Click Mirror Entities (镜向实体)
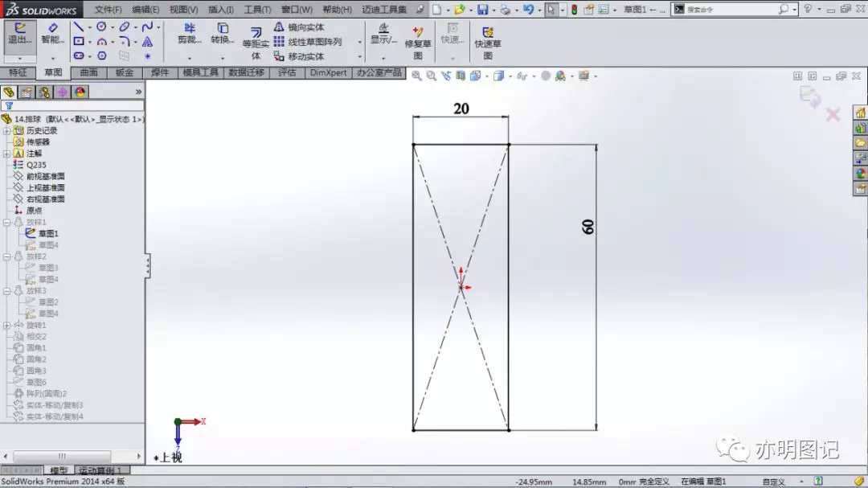 [300, 27]
